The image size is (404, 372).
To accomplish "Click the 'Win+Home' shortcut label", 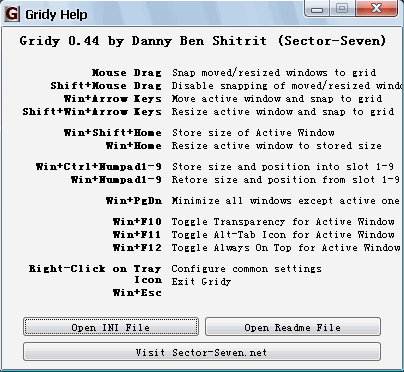I will [134, 146].
